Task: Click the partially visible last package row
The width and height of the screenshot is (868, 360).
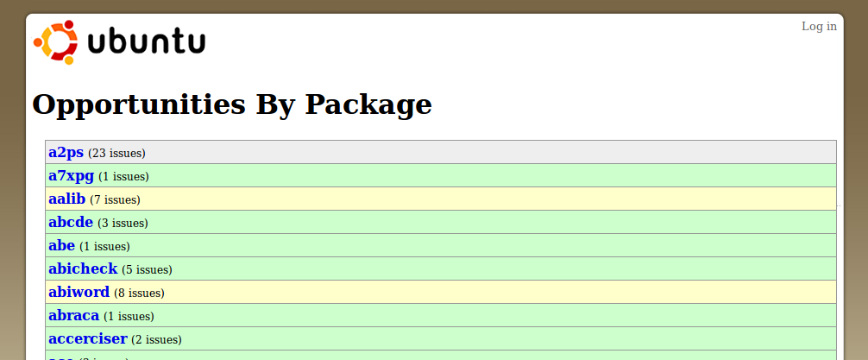Action: 441,355
